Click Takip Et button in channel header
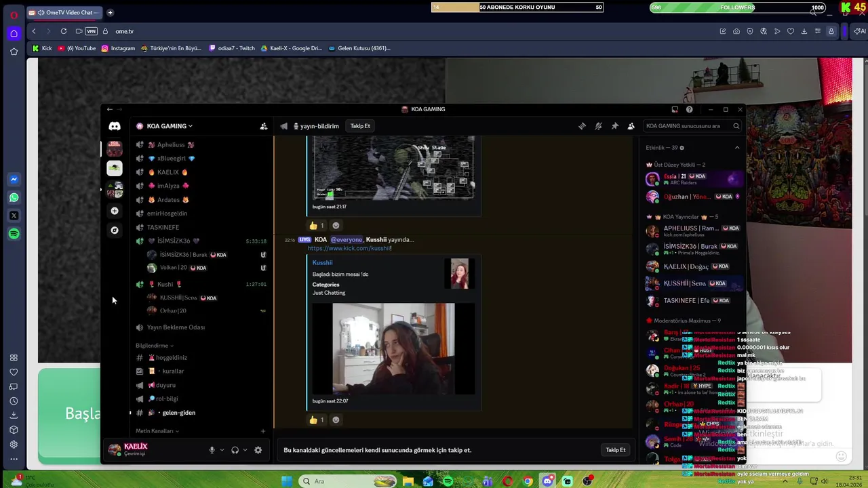The image size is (868, 488). coord(360,126)
